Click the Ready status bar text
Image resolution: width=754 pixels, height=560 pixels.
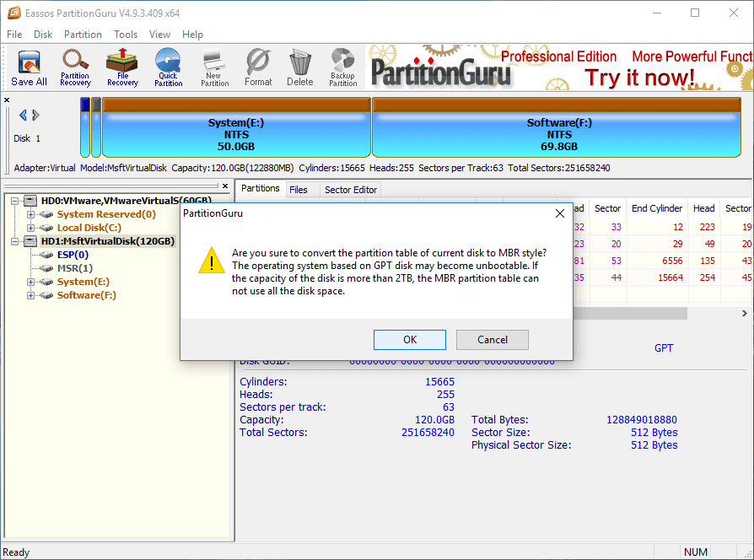[x=16, y=552]
